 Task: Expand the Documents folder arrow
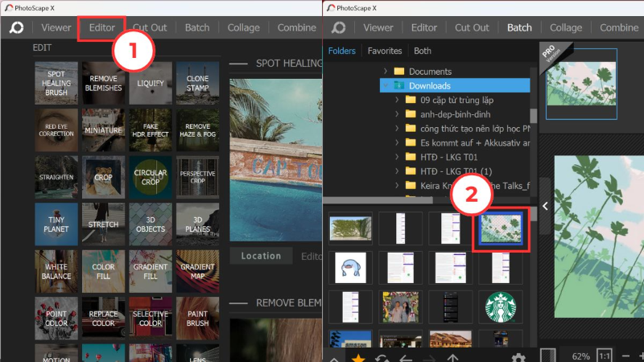[386, 72]
